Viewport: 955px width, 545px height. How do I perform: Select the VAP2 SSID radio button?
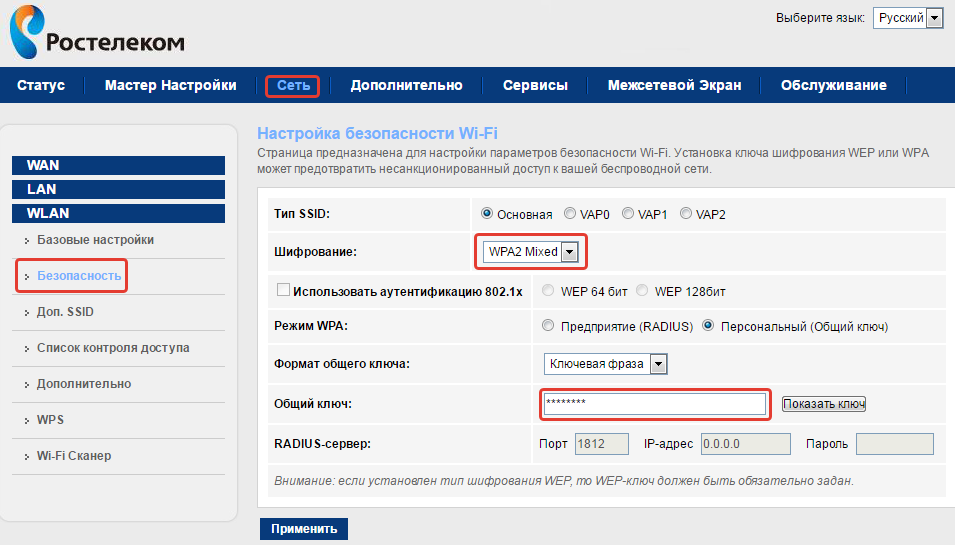coord(686,214)
